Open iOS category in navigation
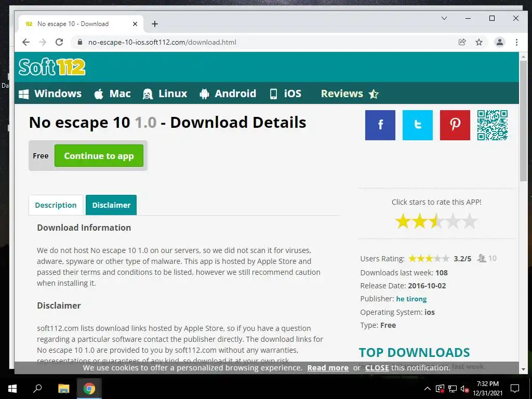Image resolution: width=532 pixels, height=399 pixels. pyautogui.click(x=285, y=94)
